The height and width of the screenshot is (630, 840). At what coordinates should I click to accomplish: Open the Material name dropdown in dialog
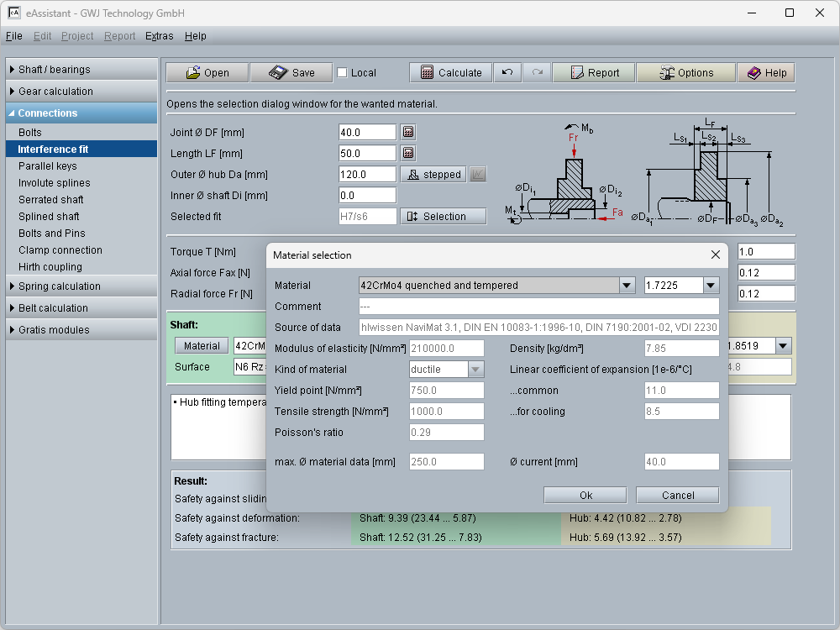coord(627,286)
